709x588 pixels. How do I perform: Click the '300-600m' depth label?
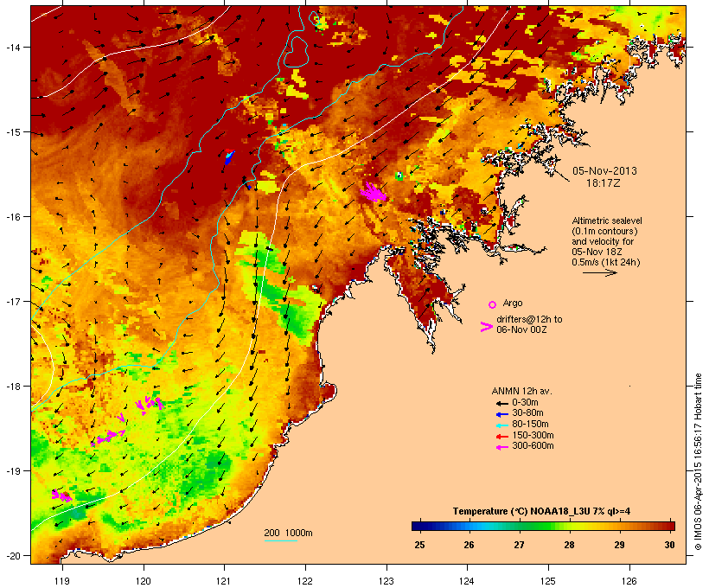coord(533,446)
